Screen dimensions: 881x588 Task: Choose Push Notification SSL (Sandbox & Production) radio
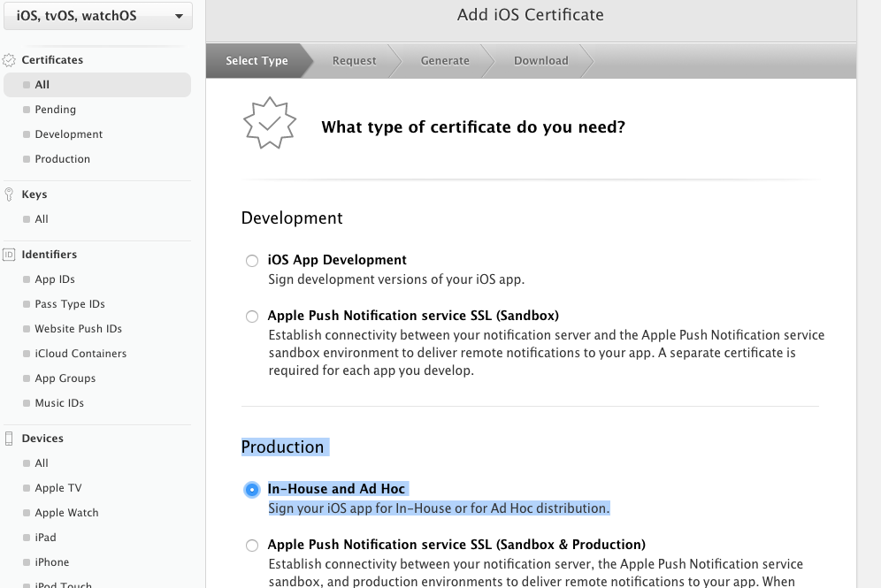[x=252, y=546]
